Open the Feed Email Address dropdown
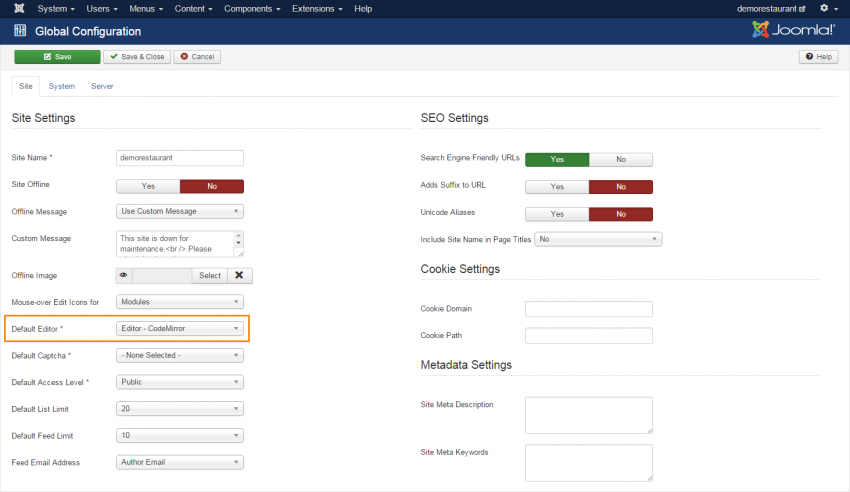Image resolution: width=850 pixels, height=492 pixels. (180, 462)
